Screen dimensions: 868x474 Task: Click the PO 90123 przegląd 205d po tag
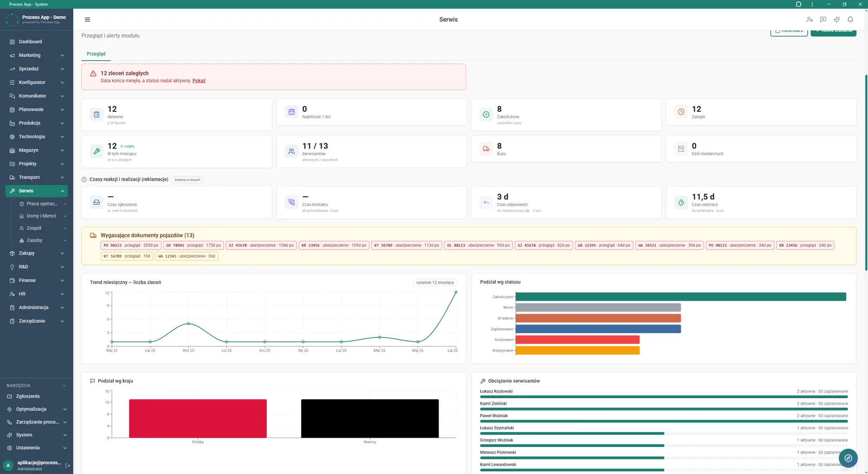click(131, 245)
